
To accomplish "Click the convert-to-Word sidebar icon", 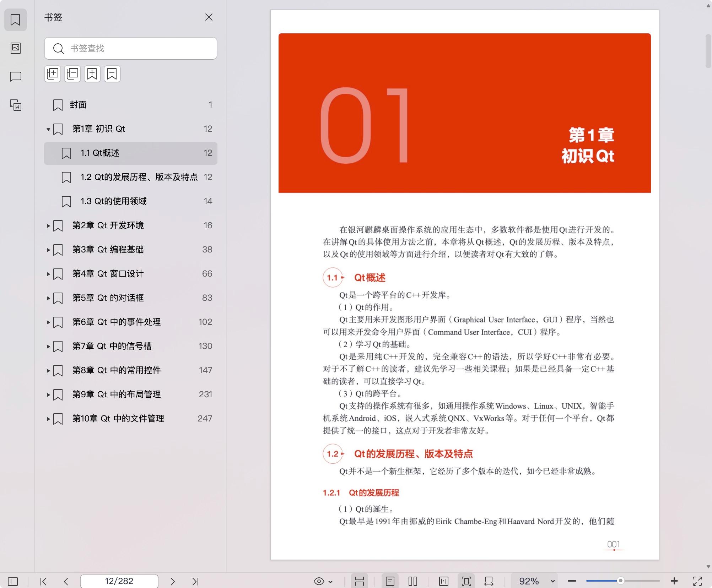I will [15, 105].
